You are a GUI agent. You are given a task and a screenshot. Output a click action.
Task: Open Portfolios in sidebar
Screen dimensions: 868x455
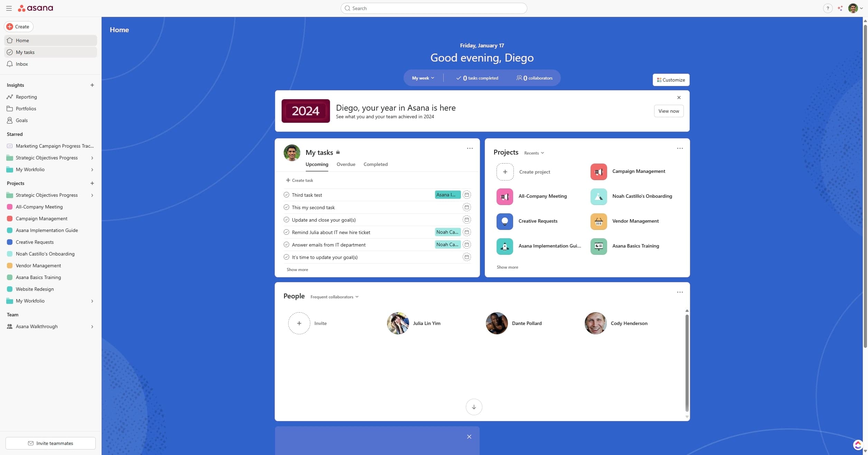point(26,109)
